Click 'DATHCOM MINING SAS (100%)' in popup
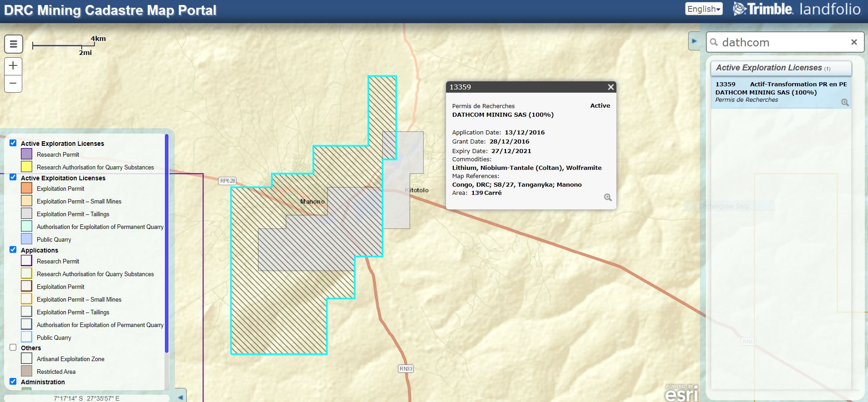 (x=503, y=115)
